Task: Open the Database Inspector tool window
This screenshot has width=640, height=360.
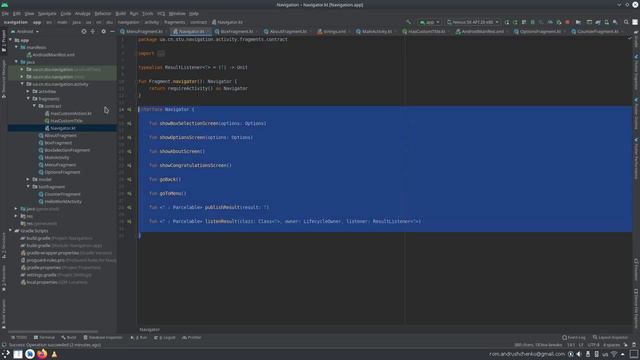Action: [103, 338]
